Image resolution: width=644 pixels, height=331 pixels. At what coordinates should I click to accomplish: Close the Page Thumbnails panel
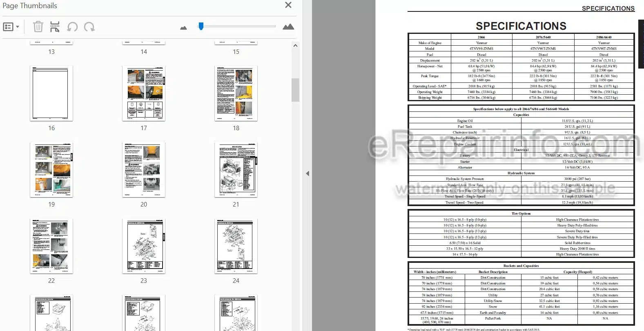click(288, 5)
